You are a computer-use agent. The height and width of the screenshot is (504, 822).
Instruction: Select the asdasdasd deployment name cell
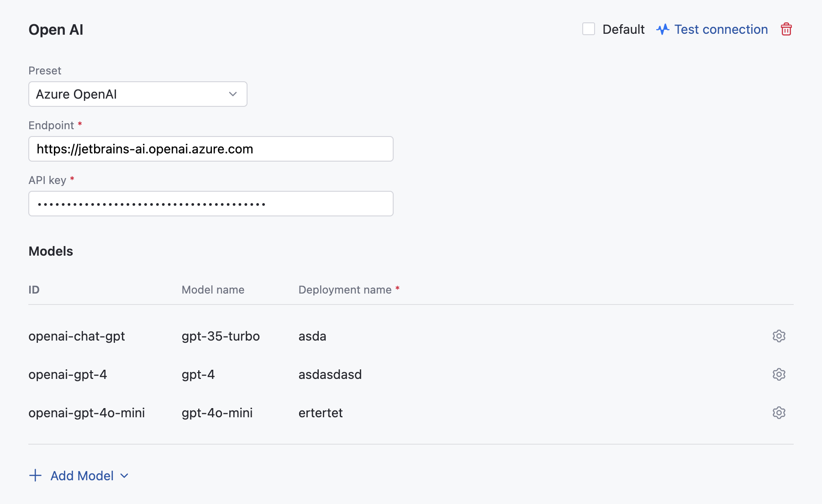coord(330,374)
